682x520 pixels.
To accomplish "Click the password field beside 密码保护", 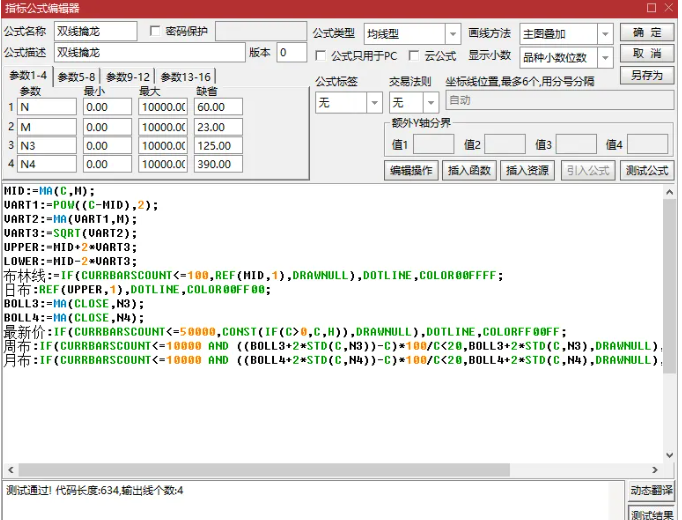I will pyautogui.click(x=261, y=31).
